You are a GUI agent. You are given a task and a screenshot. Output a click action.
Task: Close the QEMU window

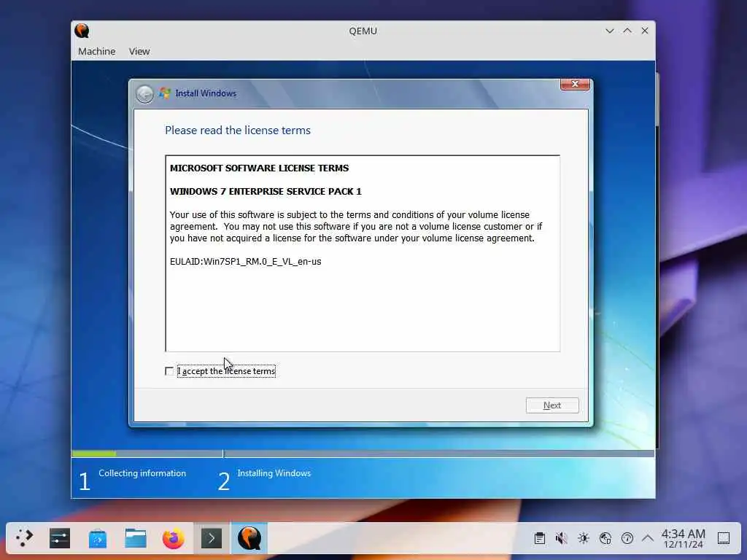click(645, 31)
